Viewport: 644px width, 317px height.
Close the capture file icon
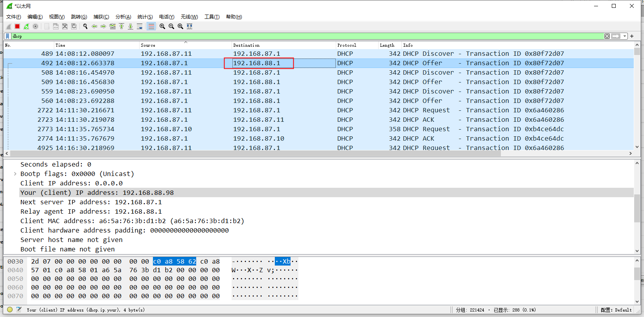65,26
